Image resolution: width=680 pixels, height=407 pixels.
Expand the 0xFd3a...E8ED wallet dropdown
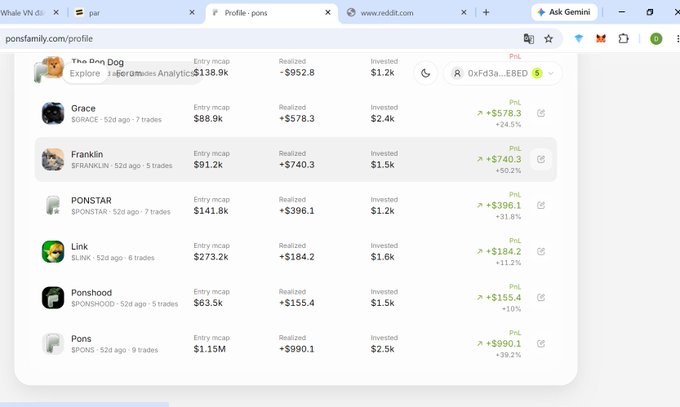(551, 73)
